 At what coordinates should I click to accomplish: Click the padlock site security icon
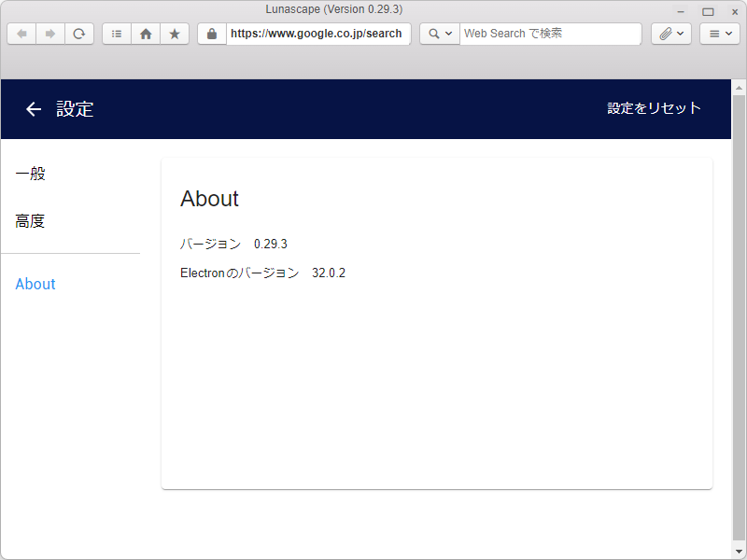(212, 34)
